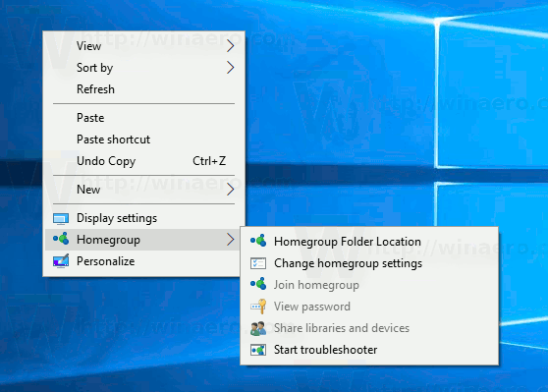This screenshot has width=548, height=392.
Task: Open the New menu entry
Action: coord(143,190)
